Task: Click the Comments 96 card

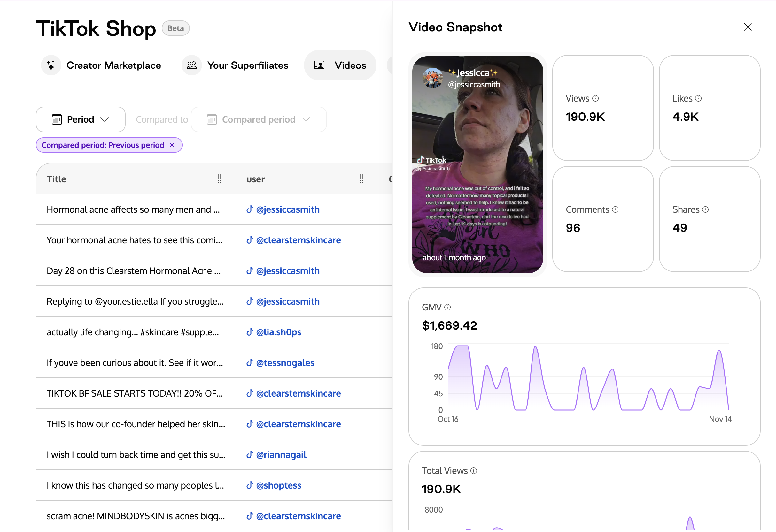Action: 603,219
